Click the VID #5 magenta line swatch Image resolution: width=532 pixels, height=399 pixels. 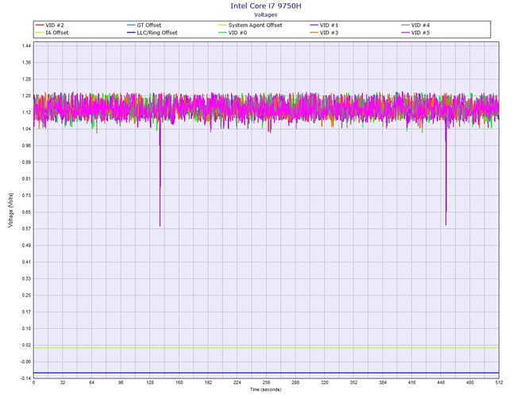point(406,33)
